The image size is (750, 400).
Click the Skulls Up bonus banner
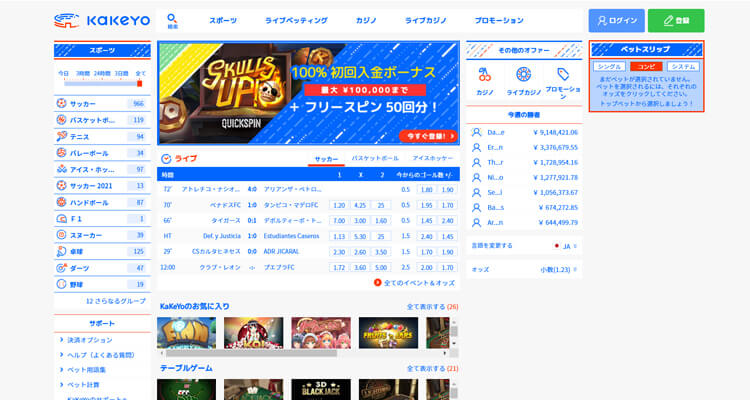(309, 93)
